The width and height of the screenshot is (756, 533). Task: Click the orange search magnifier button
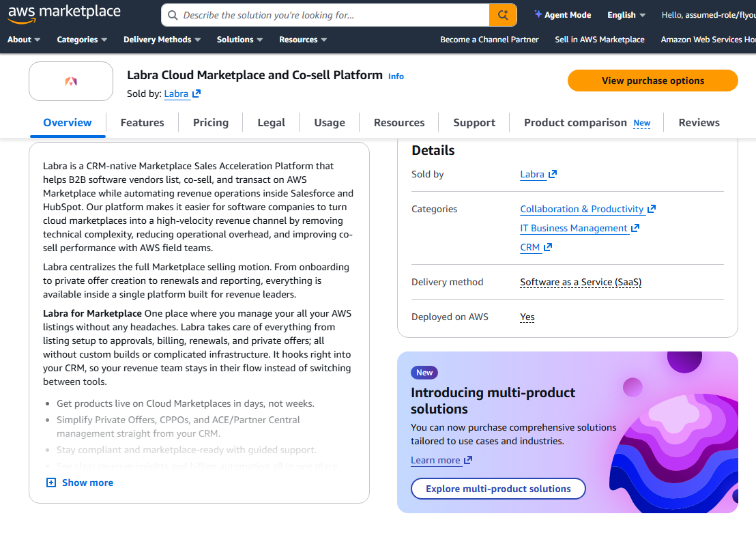[x=504, y=15]
